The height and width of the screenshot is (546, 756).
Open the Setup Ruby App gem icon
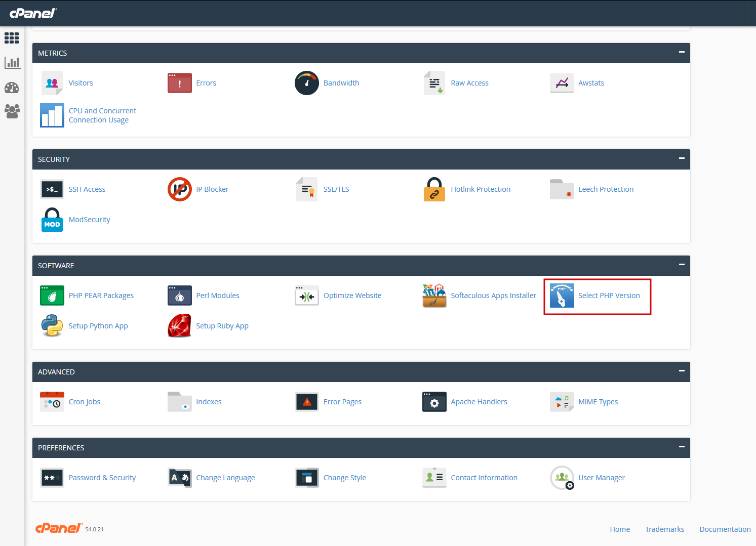tap(180, 326)
